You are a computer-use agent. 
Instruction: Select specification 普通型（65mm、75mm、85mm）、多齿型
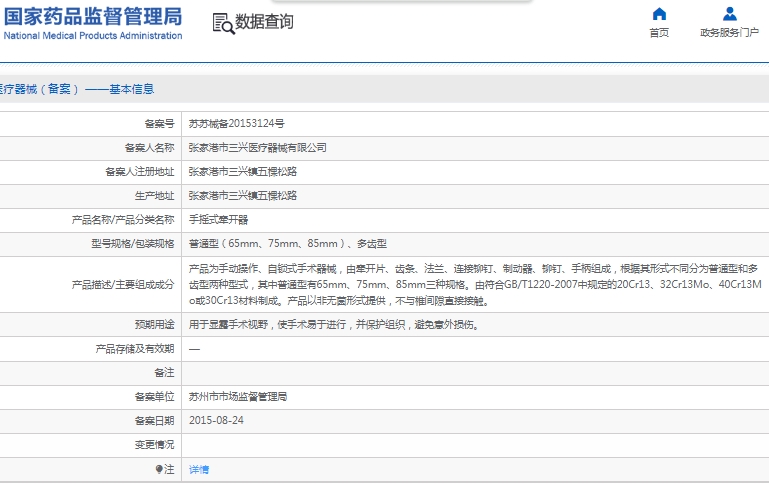coord(288,244)
